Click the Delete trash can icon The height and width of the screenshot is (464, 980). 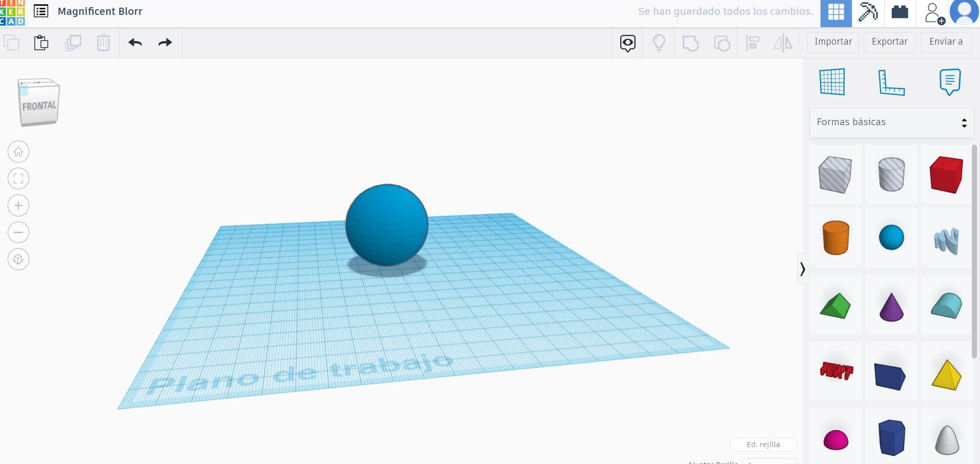click(x=104, y=43)
